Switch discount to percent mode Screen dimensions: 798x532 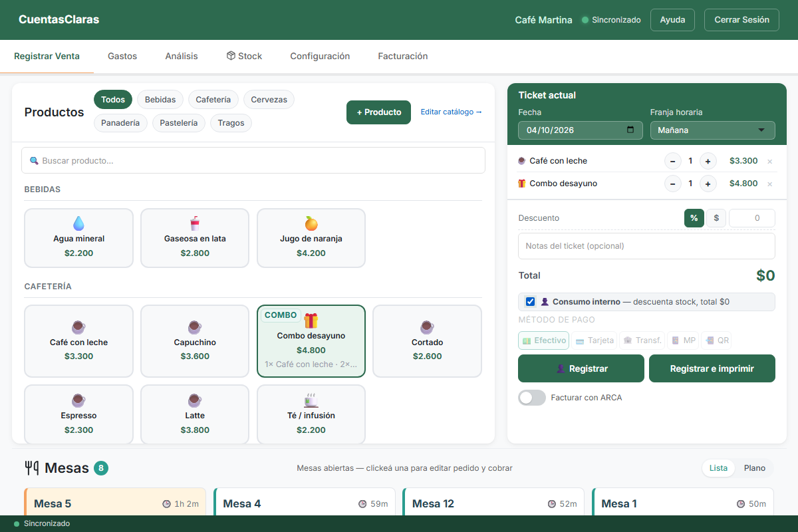694,218
